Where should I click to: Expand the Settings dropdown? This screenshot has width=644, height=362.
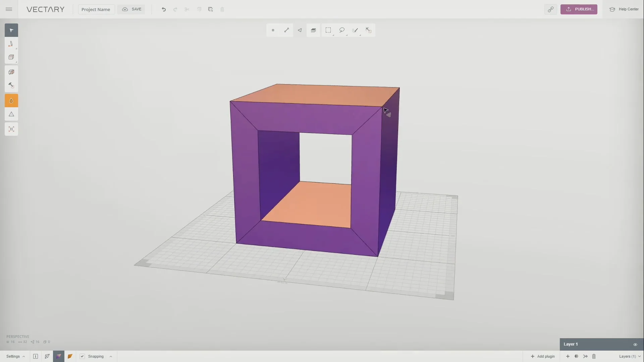tap(15, 356)
